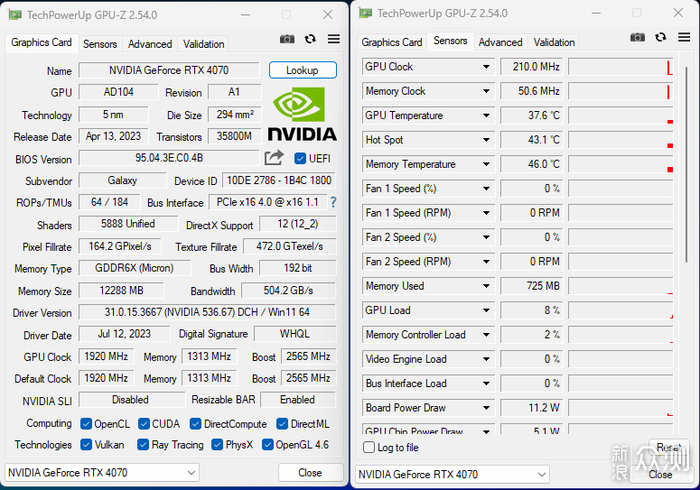Open the Memory Used sensor dropdown
Viewport: 700px width, 490px height.
(x=486, y=286)
